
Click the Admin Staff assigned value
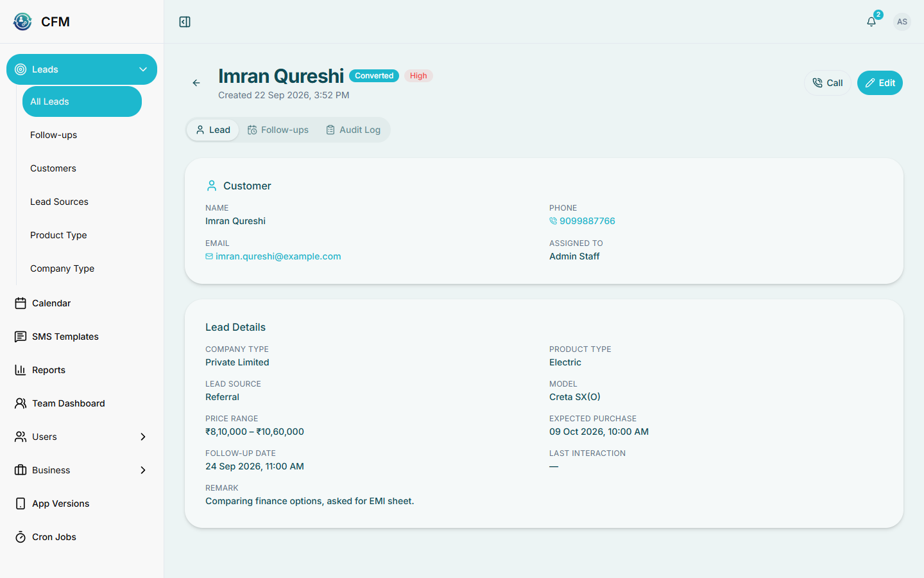pos(574,256)
